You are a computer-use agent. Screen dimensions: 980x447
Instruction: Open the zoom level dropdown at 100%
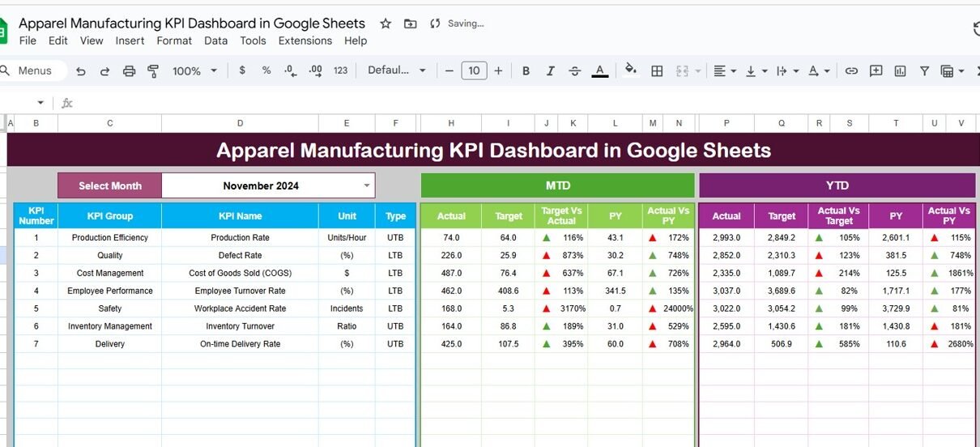point(194,70)
